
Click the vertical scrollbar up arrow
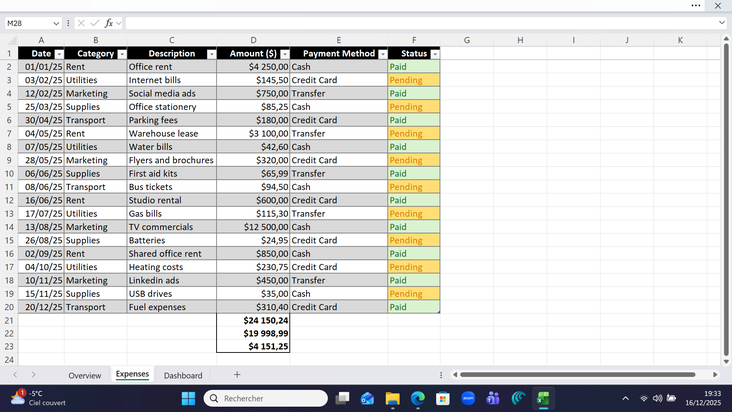pos(726,38)
